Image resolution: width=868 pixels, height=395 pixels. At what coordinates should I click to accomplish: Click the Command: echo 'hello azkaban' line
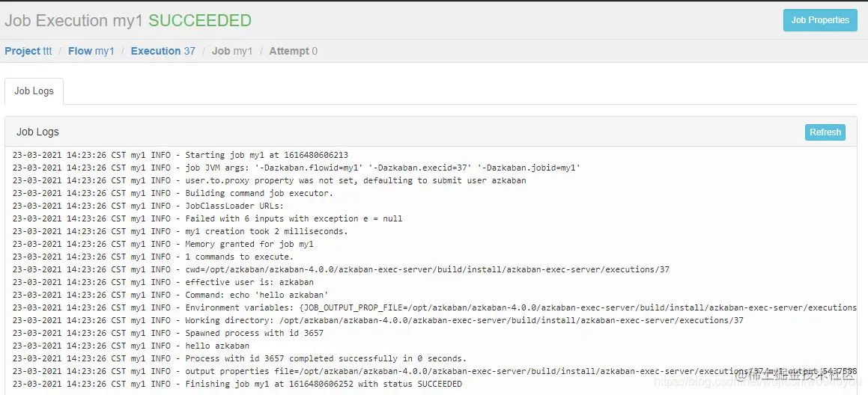tap(171, 295)
